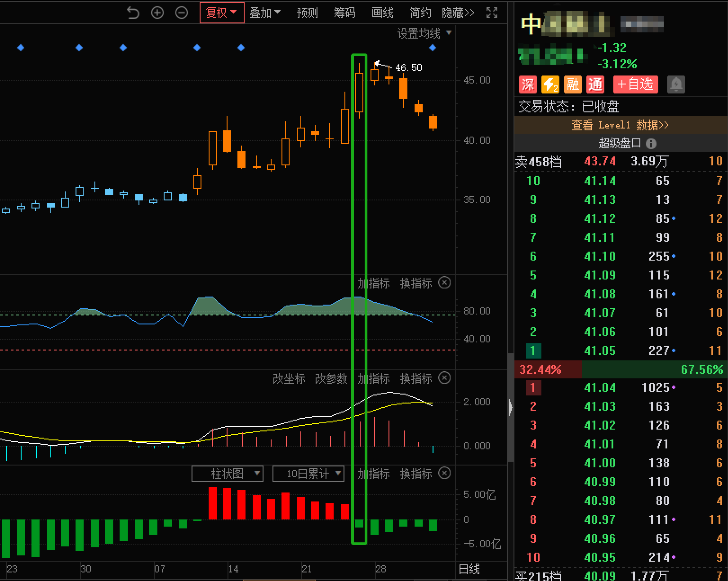Close the first indicator panel with X

pos(444,283)
